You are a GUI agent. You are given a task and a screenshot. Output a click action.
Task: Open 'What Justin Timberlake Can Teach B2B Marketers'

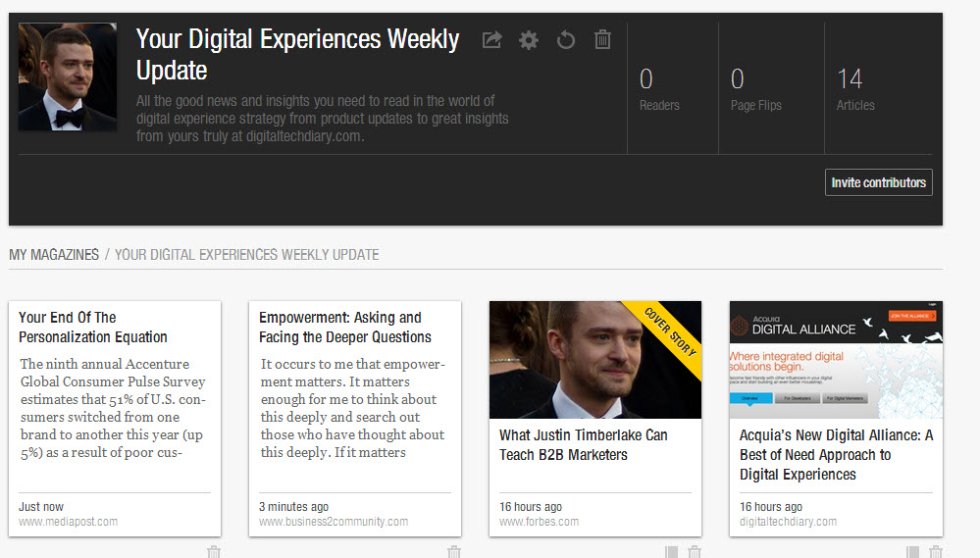tap(583, 445)
